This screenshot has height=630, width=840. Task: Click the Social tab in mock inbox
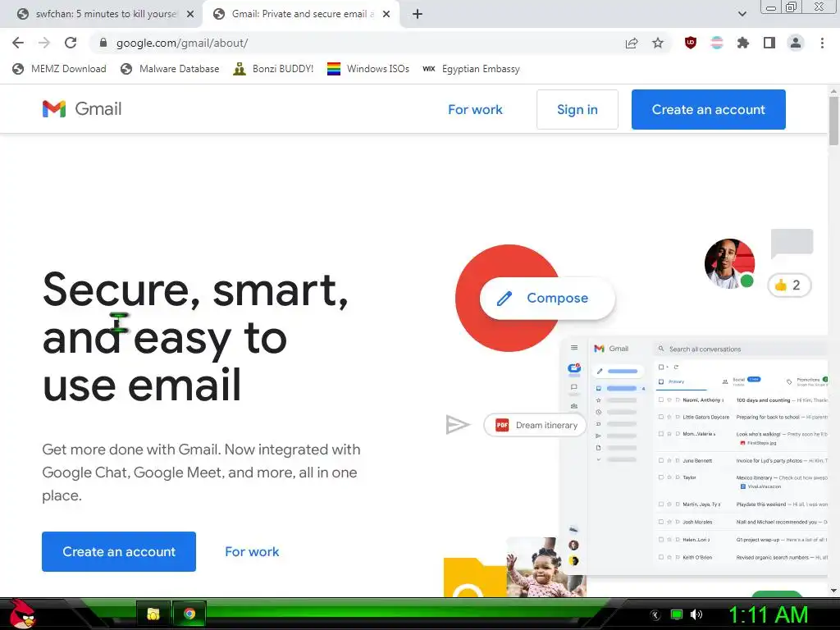tap(741, 381)
